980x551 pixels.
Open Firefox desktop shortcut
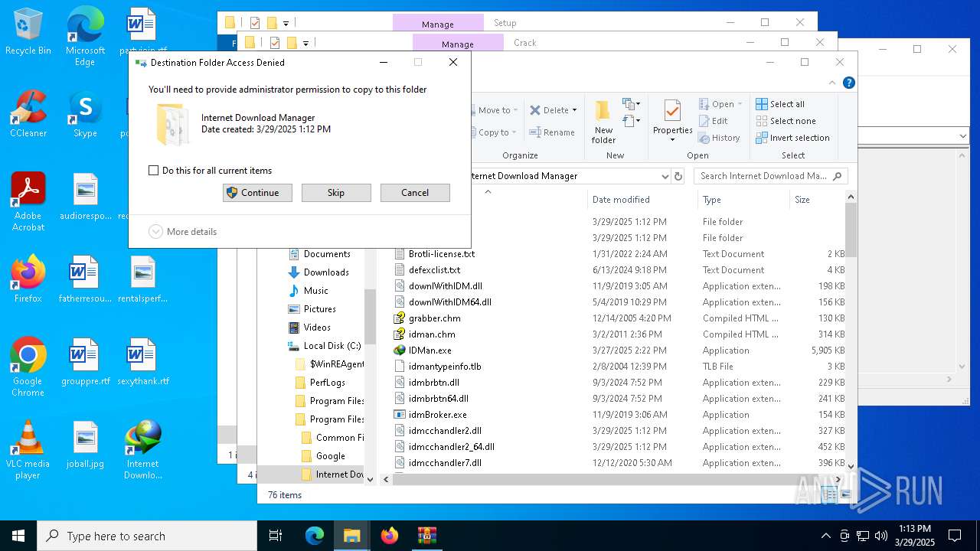28,279
